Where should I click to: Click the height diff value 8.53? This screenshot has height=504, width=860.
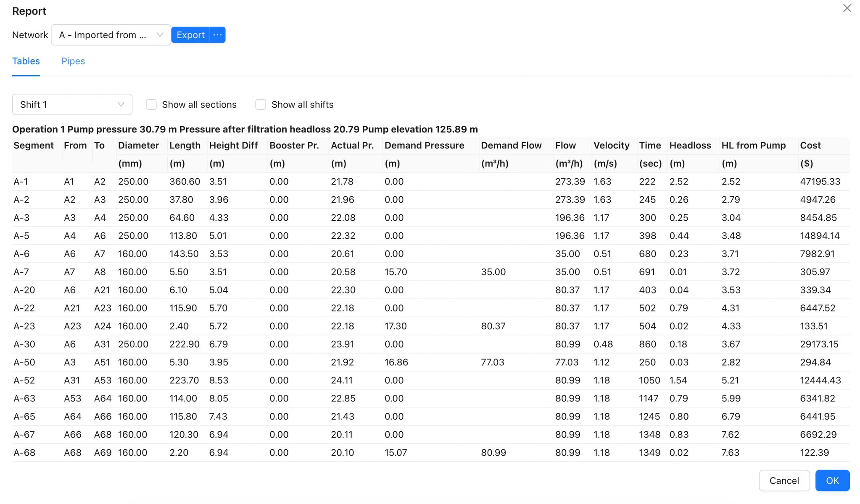click(x=219, y=380)
